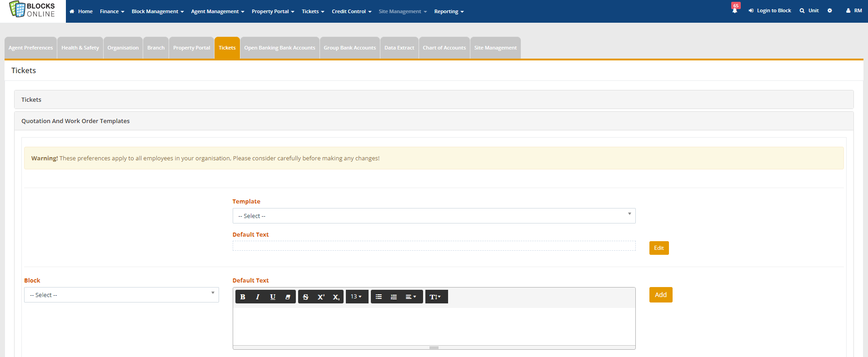Toggle bold formatting in the editor
This screenshot has width=868, height=357.
point(243,297)
